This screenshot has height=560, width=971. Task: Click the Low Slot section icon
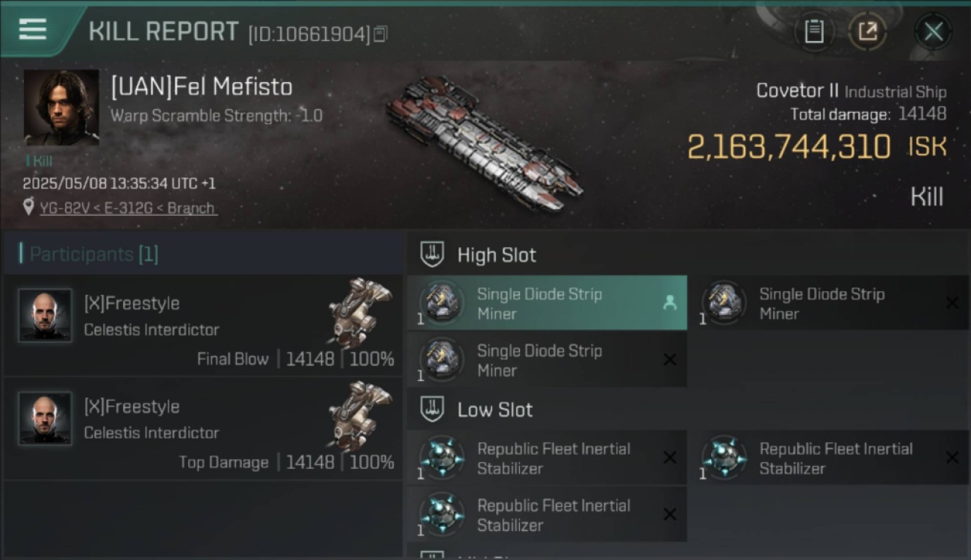(x=432, y=408)
